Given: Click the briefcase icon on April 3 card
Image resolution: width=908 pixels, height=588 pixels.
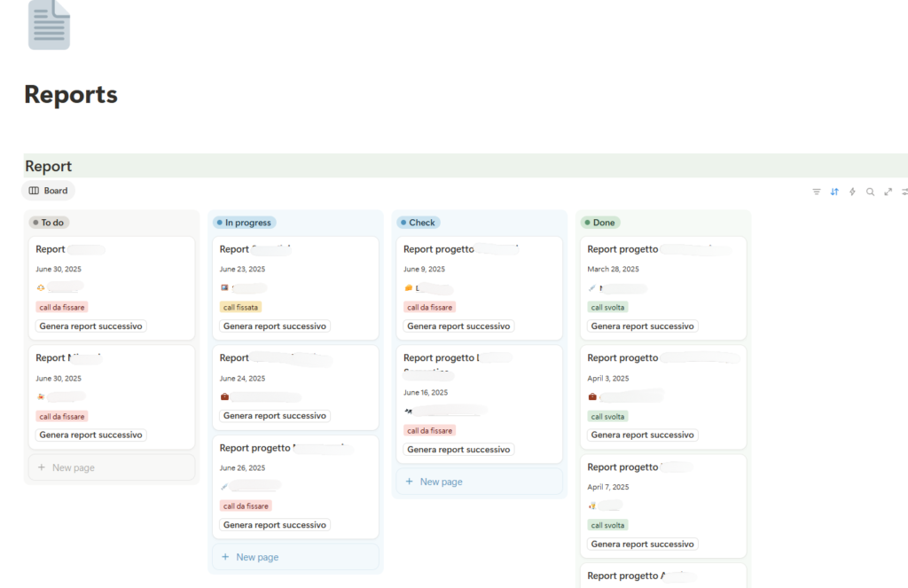Looking at the screenshot, I should [x=592, y=396].
